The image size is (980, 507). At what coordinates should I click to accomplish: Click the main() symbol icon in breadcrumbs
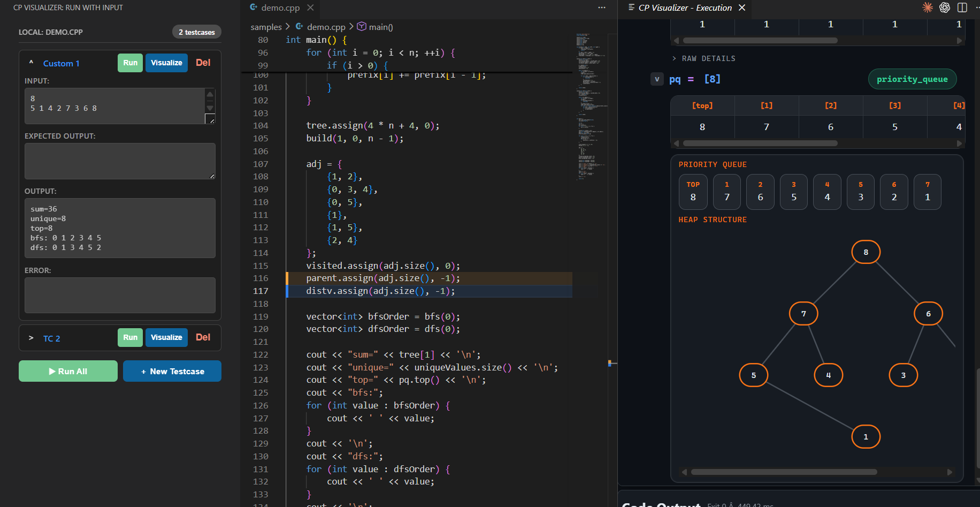362,27
